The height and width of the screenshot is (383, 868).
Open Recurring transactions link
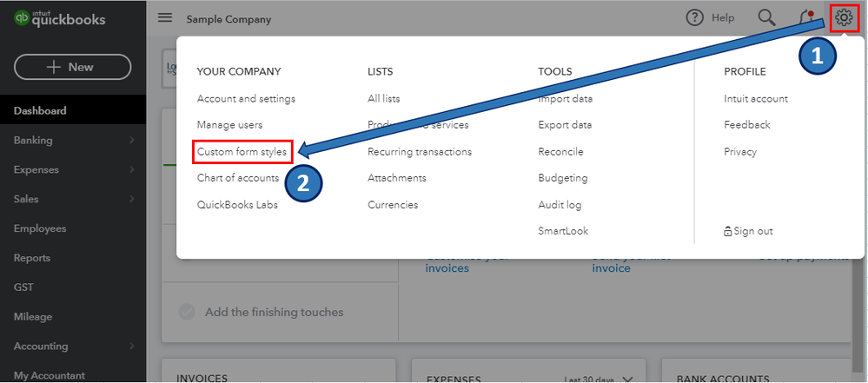(x=420, y=152)
